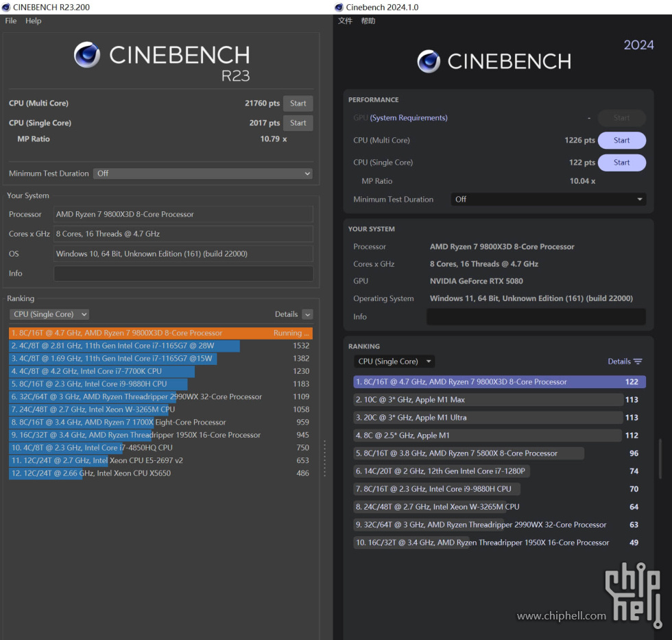This screenshot has width=672, height=640.
Task: Open the GPU System Requirements link
Action: [409, 118]
